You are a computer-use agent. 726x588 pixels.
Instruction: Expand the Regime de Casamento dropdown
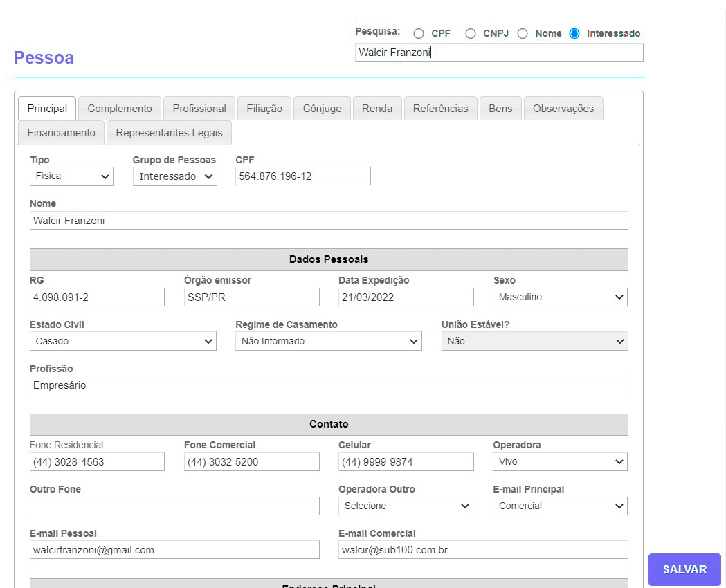click(328, 341)
